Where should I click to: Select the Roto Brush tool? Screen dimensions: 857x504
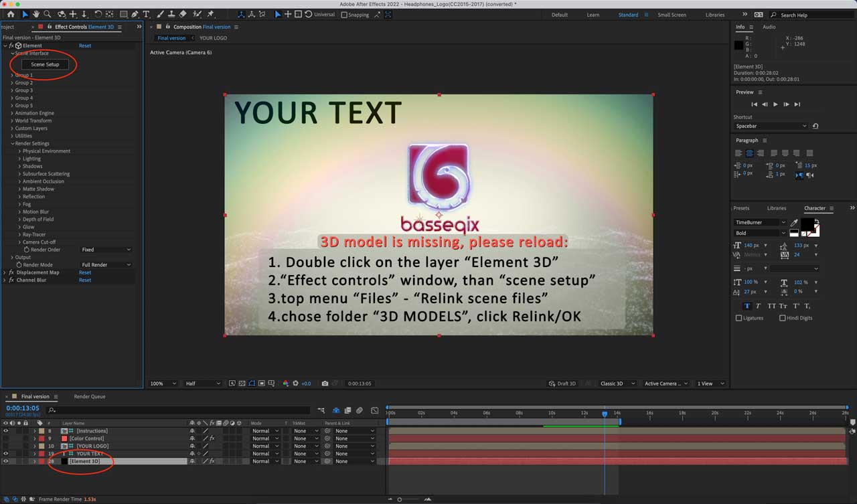coord(198,14)
